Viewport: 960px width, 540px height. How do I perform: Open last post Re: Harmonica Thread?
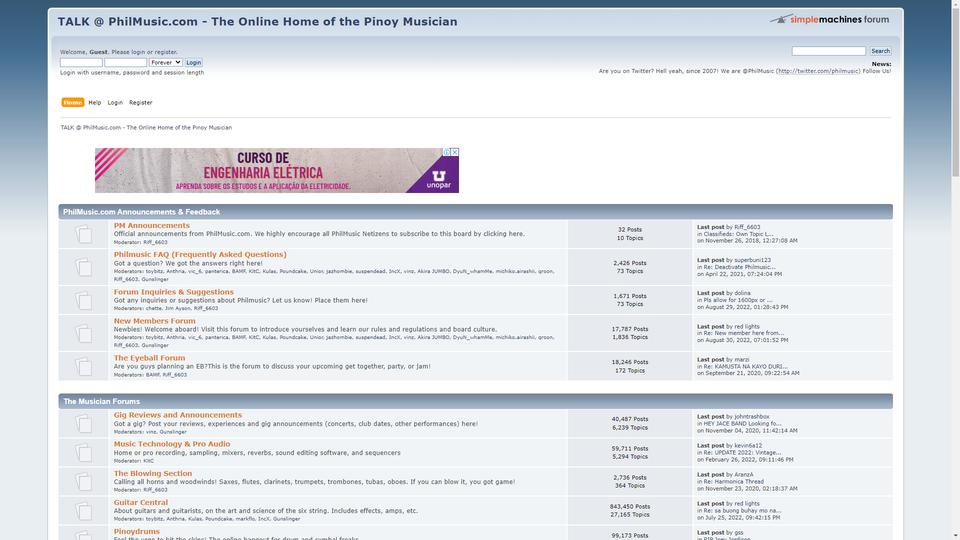click(733, 481)
